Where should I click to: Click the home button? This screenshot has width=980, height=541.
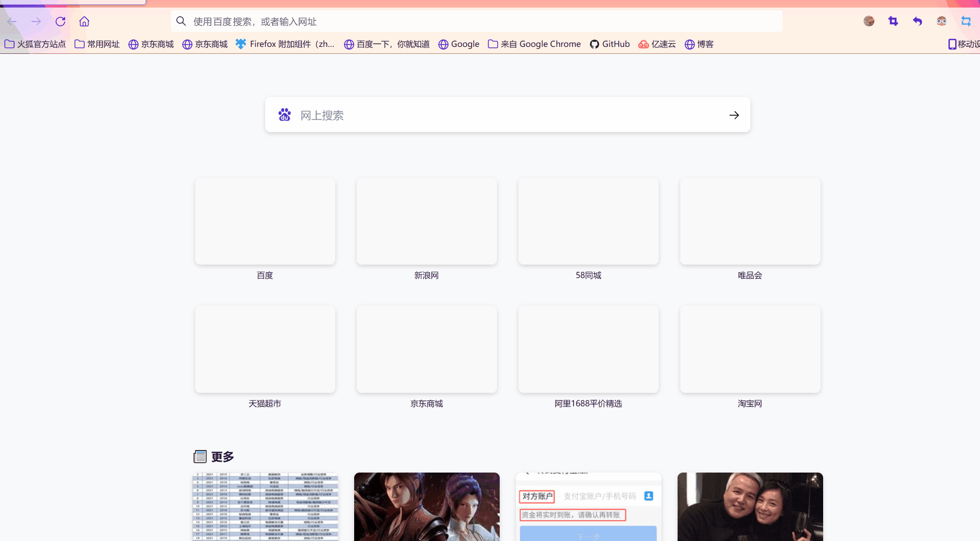[84, 21]
